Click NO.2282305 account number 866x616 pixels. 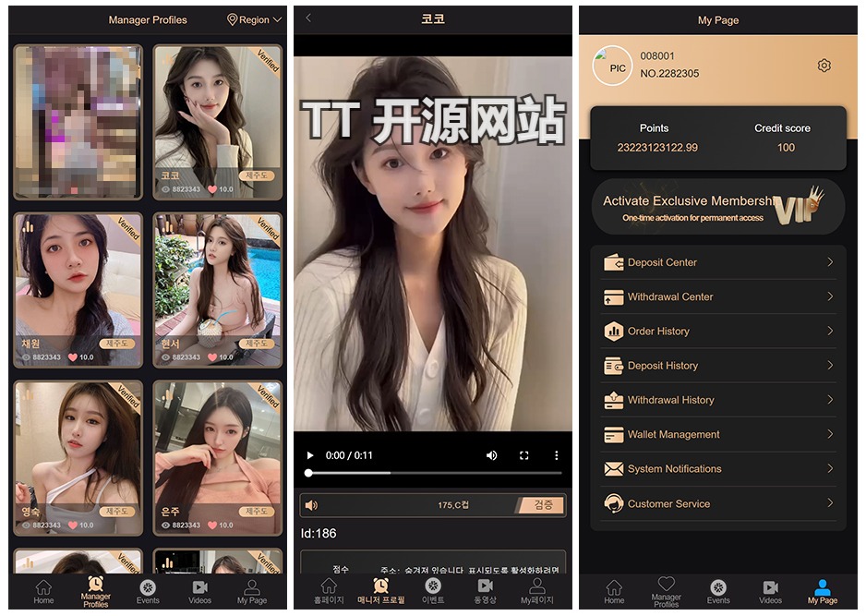pos(669,74)
